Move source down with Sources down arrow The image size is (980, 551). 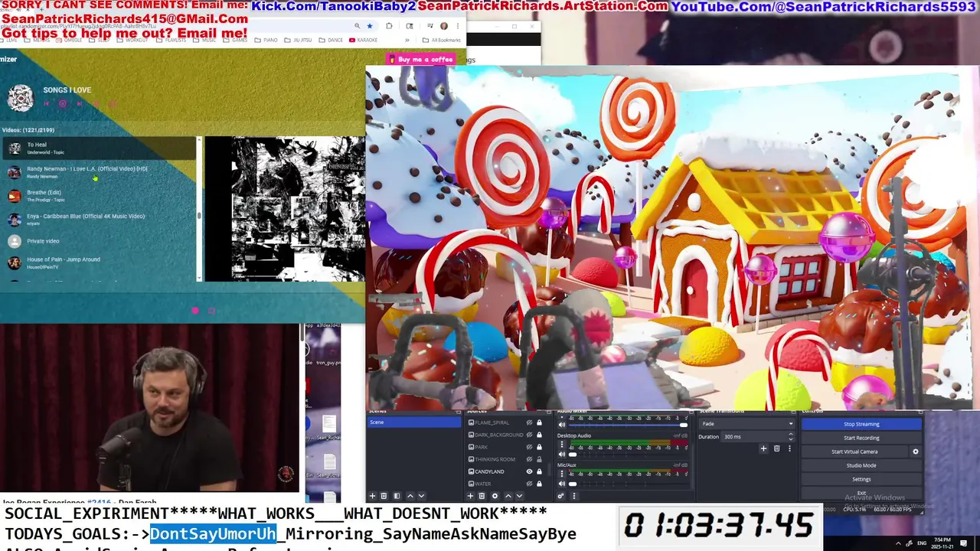tap(519, 496)
